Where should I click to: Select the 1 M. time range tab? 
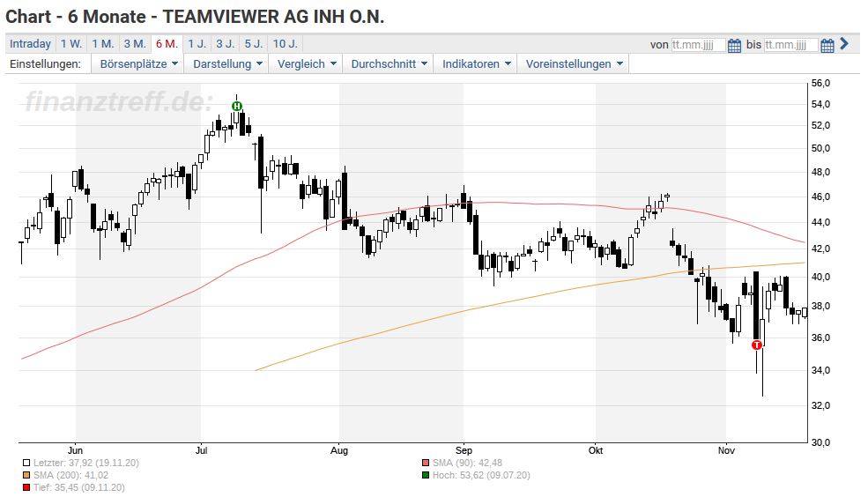(x=103, y=44)
